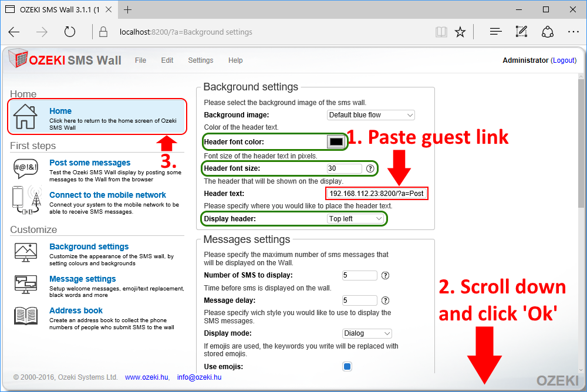Image resolution: width=587 pixels, height=392 pixels.
Task: Click help icon next to Message delay
Action: [x=385, y=300]
